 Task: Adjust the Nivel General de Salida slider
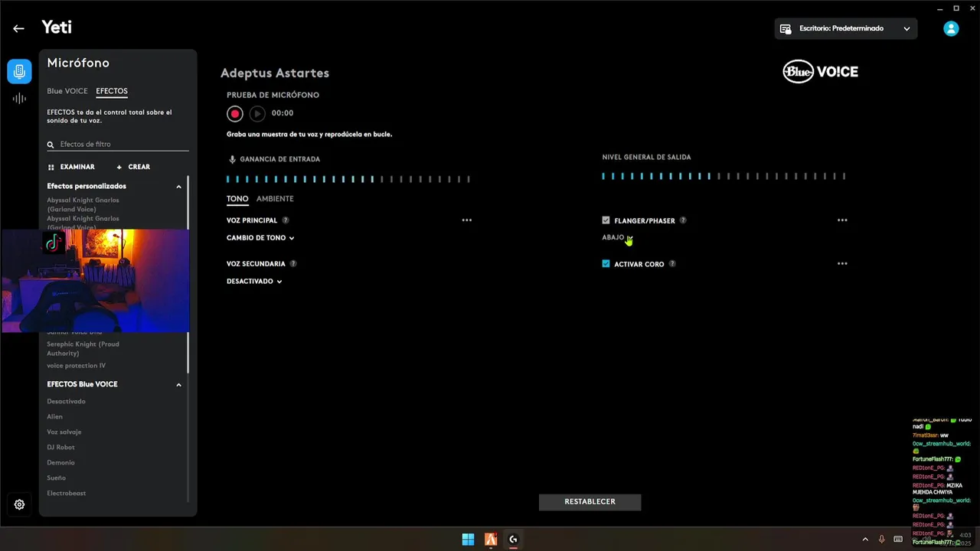(724, 176)
